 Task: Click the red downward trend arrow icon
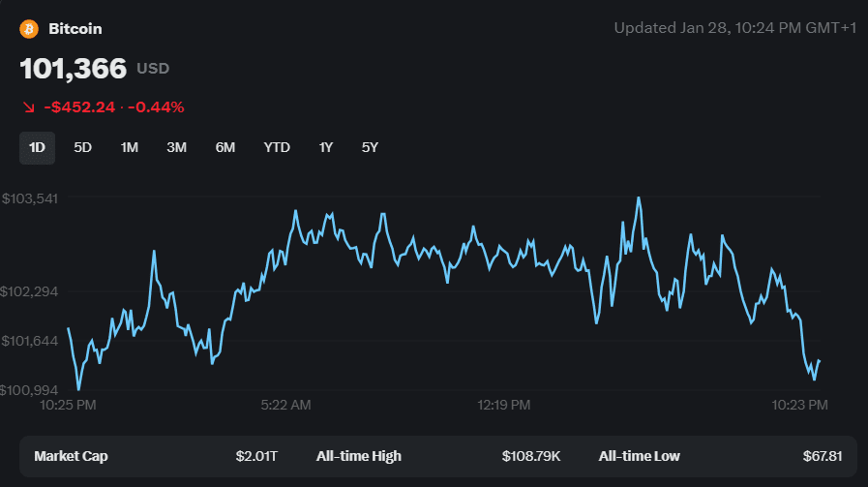29,107
